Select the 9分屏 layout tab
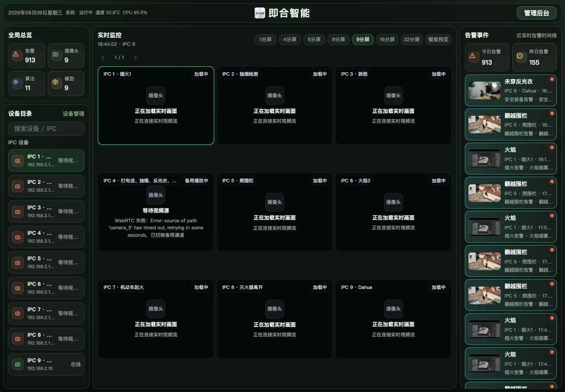565x392 pixels. (x=363, y=40)
